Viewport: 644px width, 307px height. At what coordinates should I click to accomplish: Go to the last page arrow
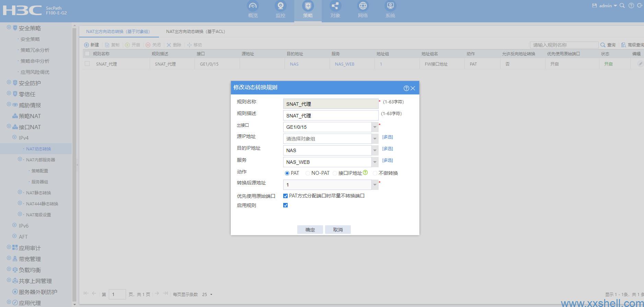point(165,293)
